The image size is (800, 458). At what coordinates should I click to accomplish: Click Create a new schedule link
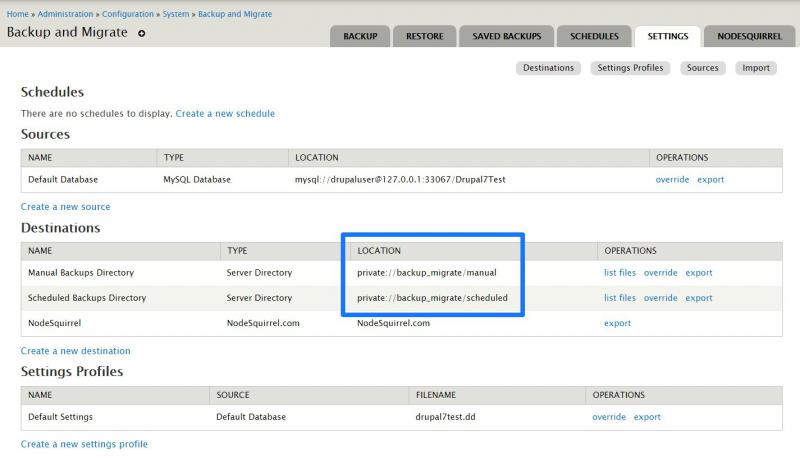pos(225,113)
